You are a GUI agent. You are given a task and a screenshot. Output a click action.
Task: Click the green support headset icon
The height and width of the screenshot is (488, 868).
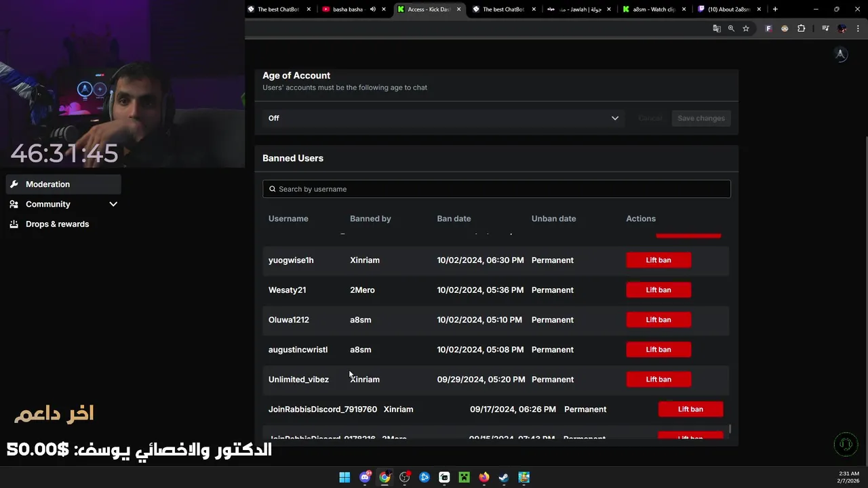pos(846,445)
